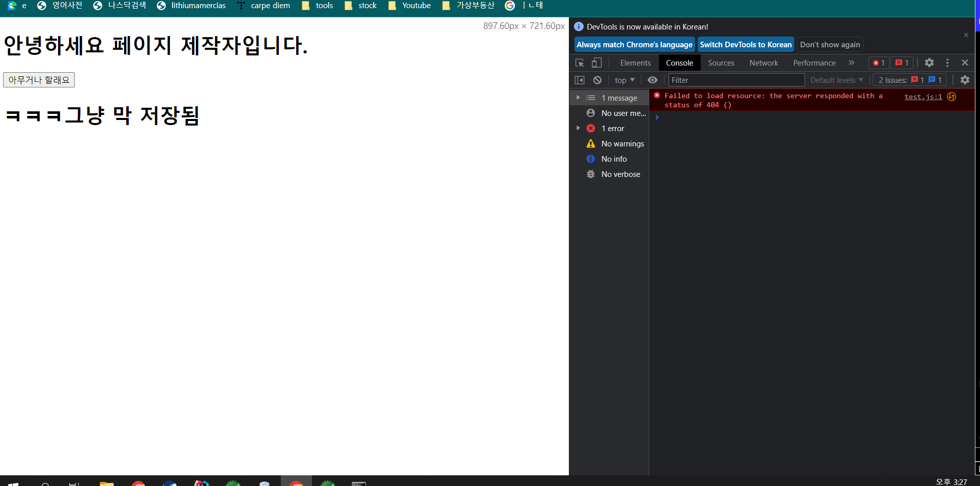Open the Default levels dropdown
980x486 pixels.
pos(837,80)
